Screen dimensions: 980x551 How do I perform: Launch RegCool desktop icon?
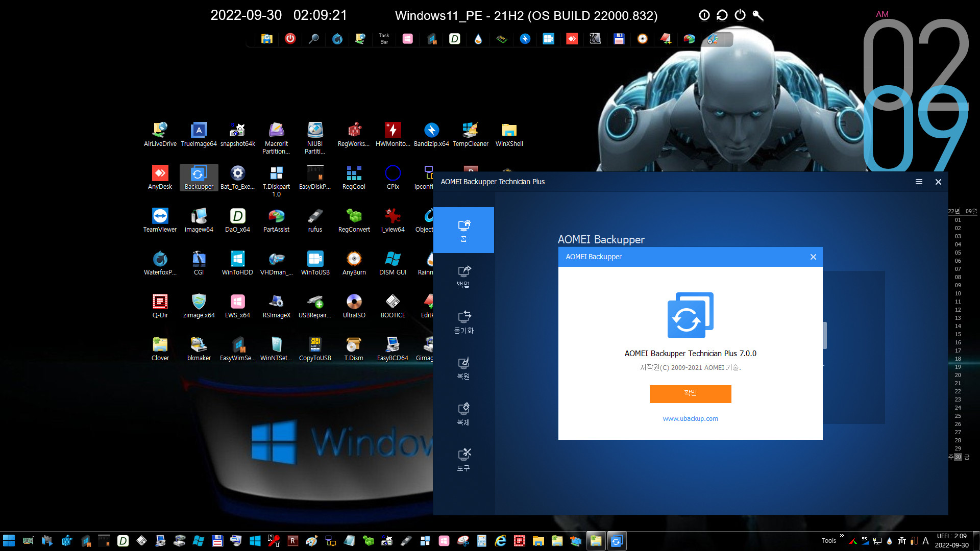click(x=354, y=178)
